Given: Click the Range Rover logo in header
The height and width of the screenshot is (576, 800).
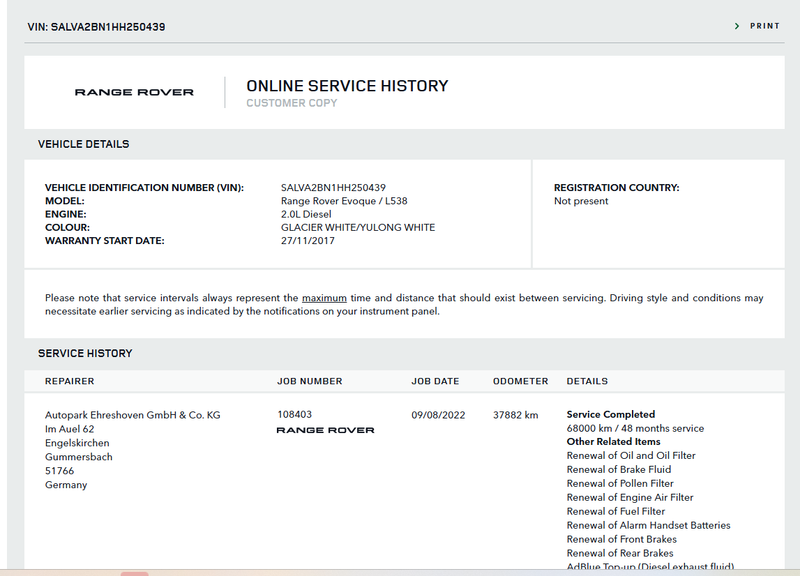Looking at the screenshot, I should [x=134, y=92].
